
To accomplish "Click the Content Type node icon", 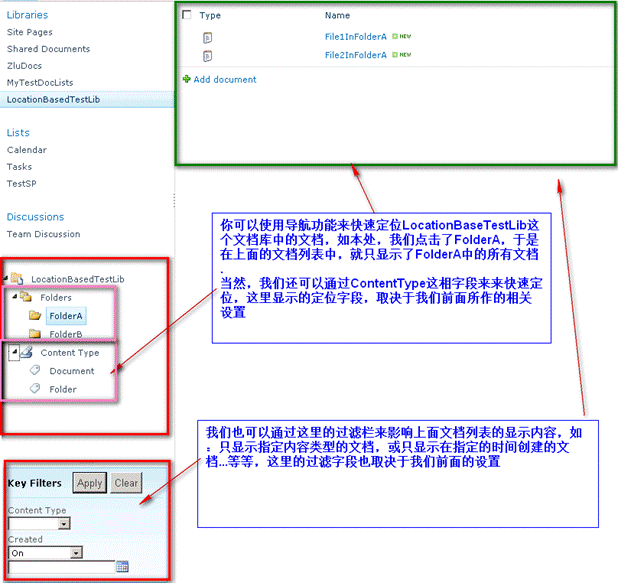I will [x=26, y=352].
